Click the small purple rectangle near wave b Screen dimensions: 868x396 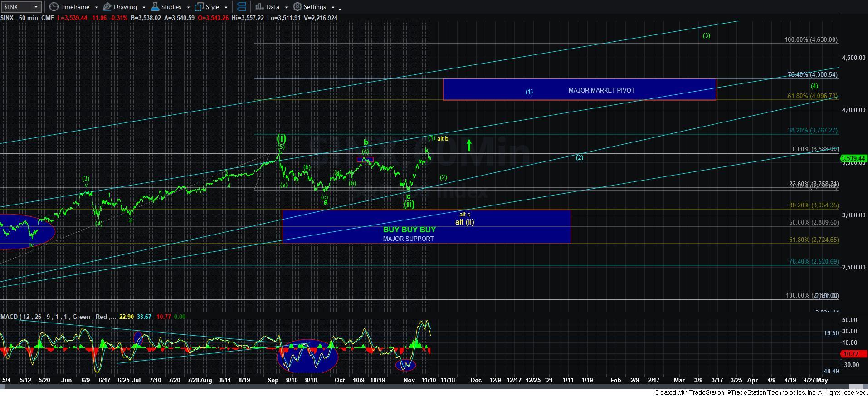[365, 159]
